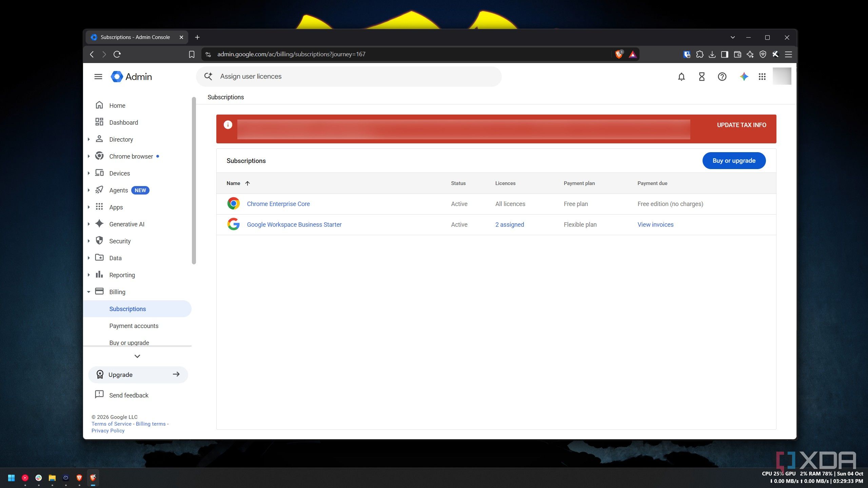Collapse the Billing section
The height and width of the screenshot is (488, 868).
click(89, 292)
